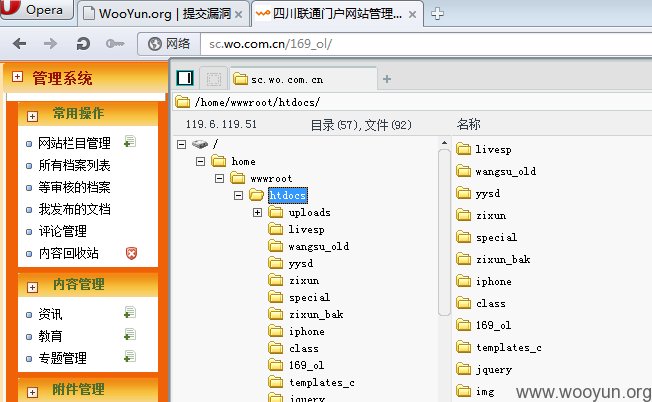Collapse the root / tree node

[x=181, y=144]
